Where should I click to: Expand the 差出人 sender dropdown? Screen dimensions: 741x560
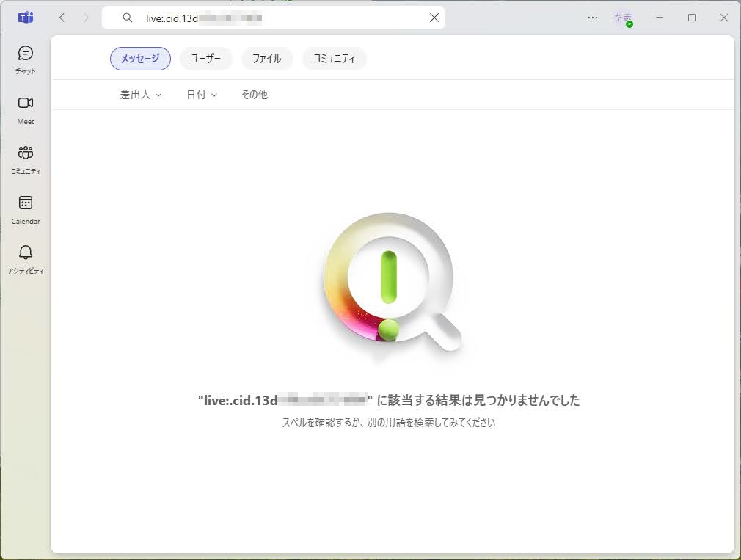[x=141, y=95]
